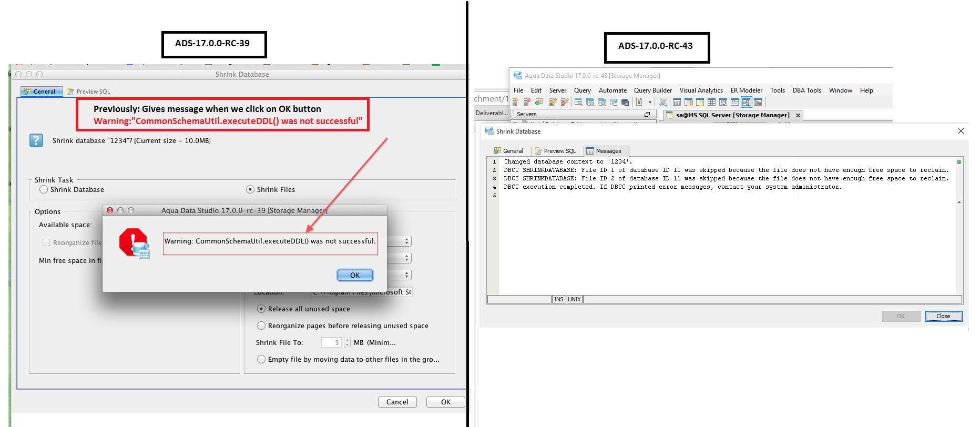Viewport: 980px width, 427px height.
Task: Click the stacked script documents toolbar icon
Action: 663,102
